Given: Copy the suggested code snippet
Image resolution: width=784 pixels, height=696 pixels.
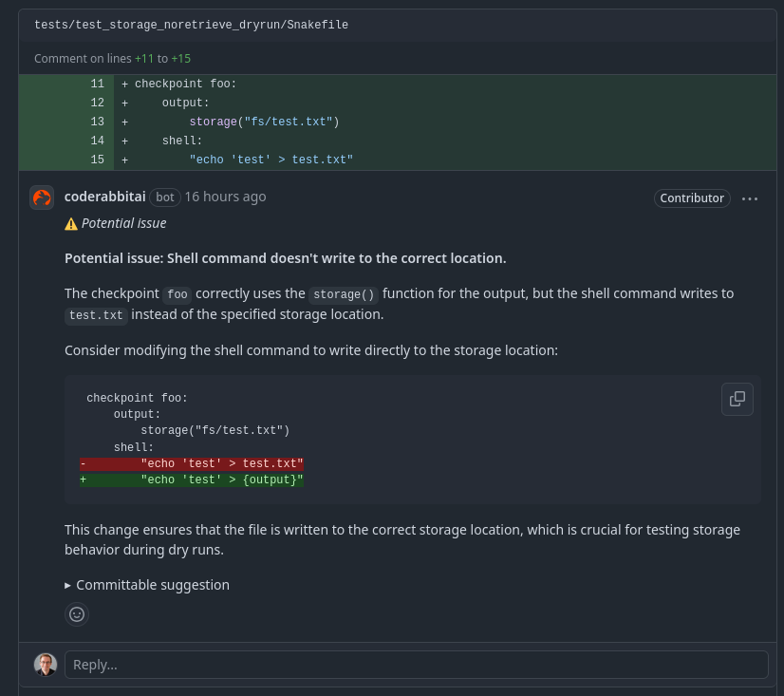Looking at the screenshot, I should click(737, 400).
